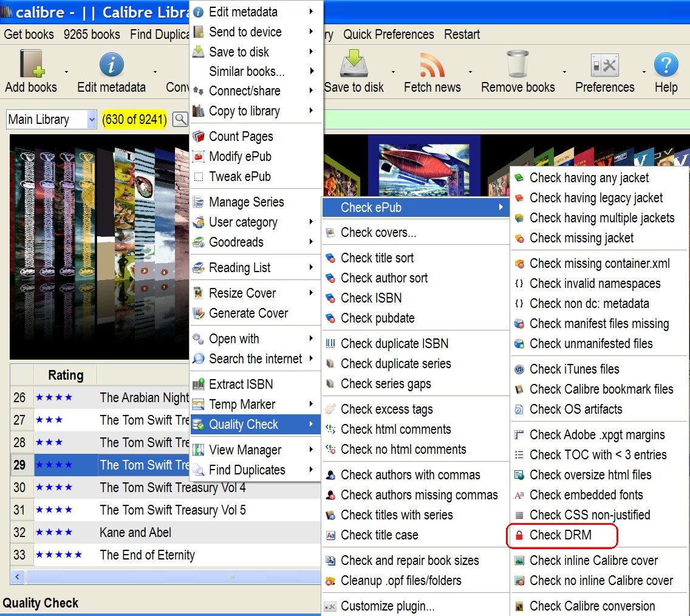Screen dimensions: 690x616
Task: Select the Kane and Abel row
Action: [x=165, y=533]
